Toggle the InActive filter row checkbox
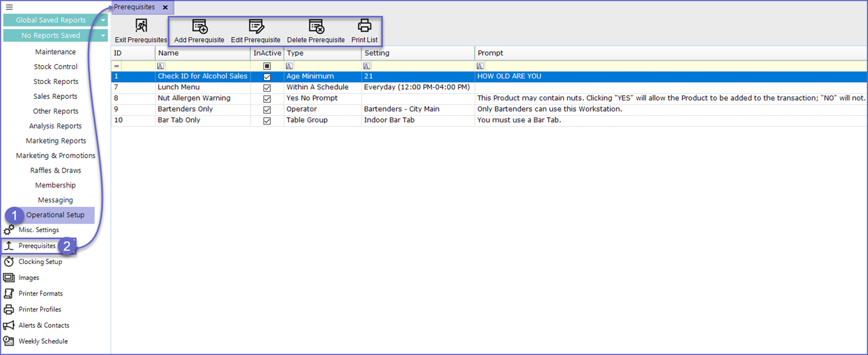The image size is (868, 355). pos(267,66)
